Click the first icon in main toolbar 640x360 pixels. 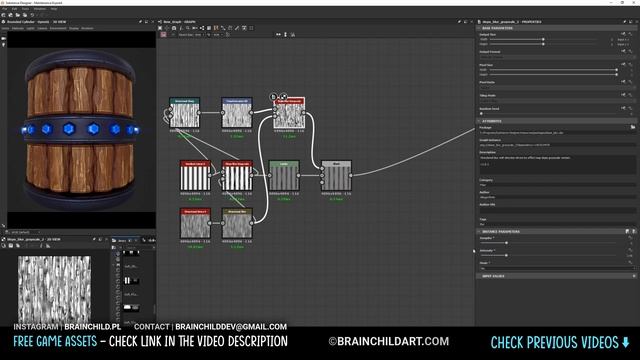tap(4, 15)
